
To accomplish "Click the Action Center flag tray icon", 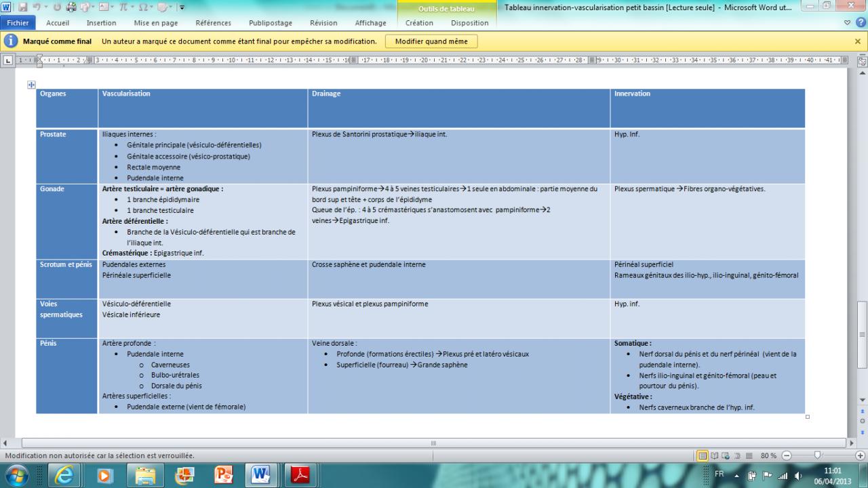I will tap(768, 475).
